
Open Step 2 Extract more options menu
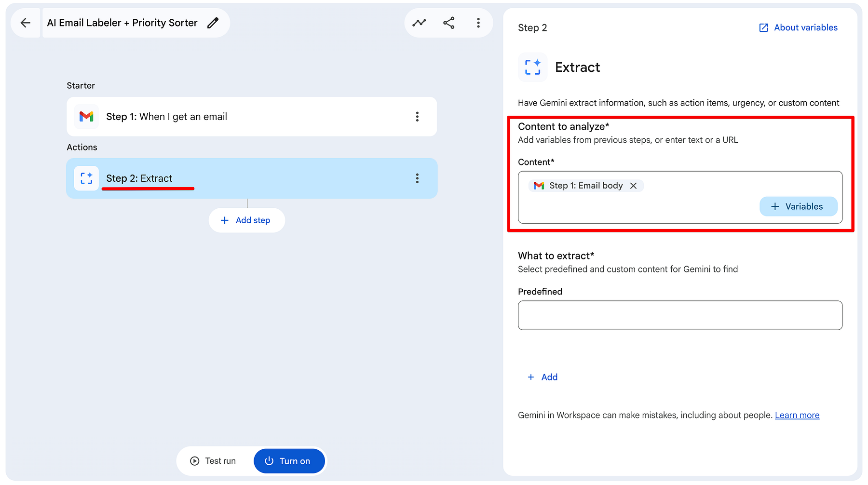417,178
